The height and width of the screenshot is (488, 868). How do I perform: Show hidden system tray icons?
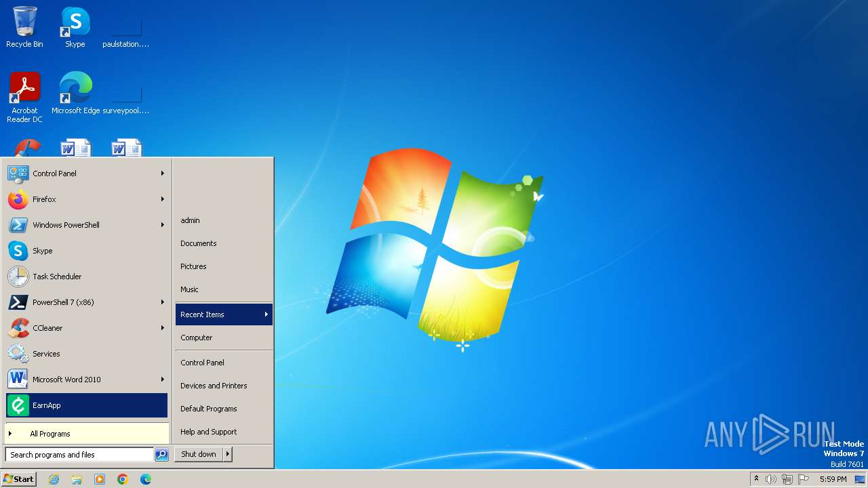pos(757,479)
